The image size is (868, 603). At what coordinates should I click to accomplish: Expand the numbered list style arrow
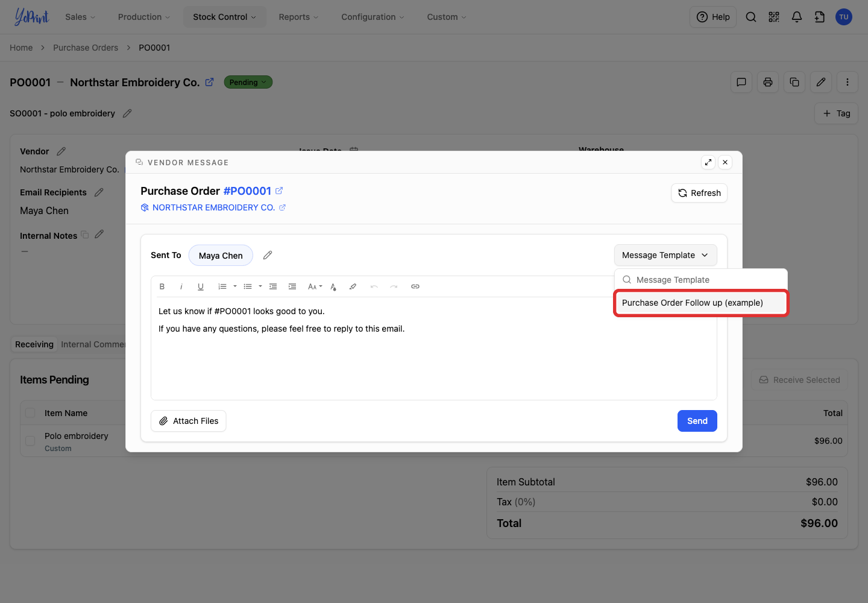pos(235,286)
